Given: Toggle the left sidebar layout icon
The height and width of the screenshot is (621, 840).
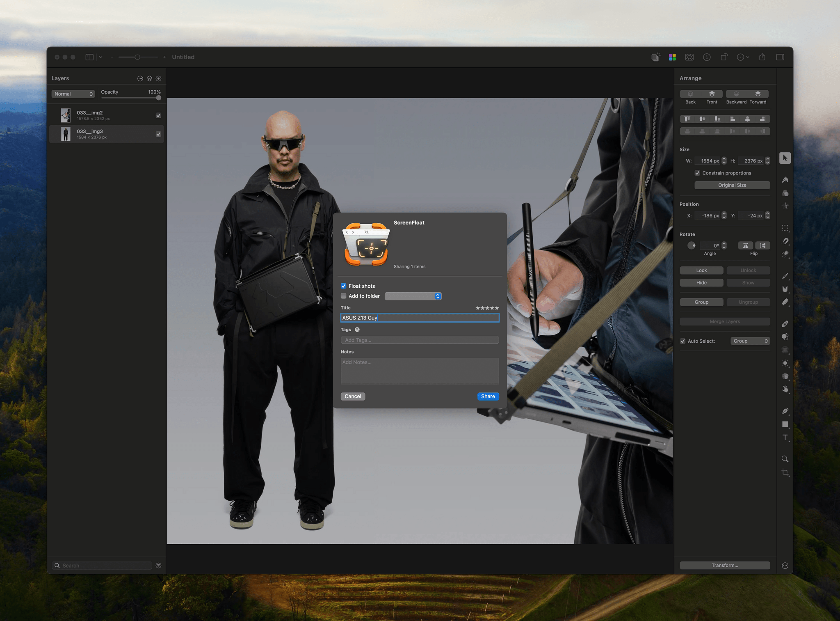Looking at the screenshot, I should 89,57.
